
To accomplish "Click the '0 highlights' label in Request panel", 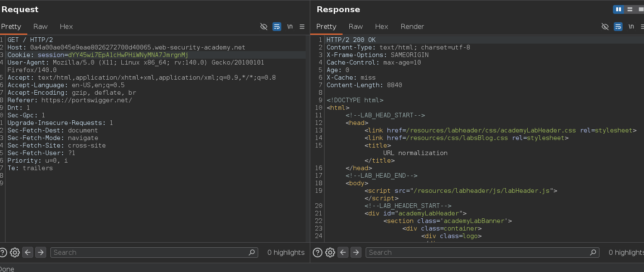I will [286, 252].
